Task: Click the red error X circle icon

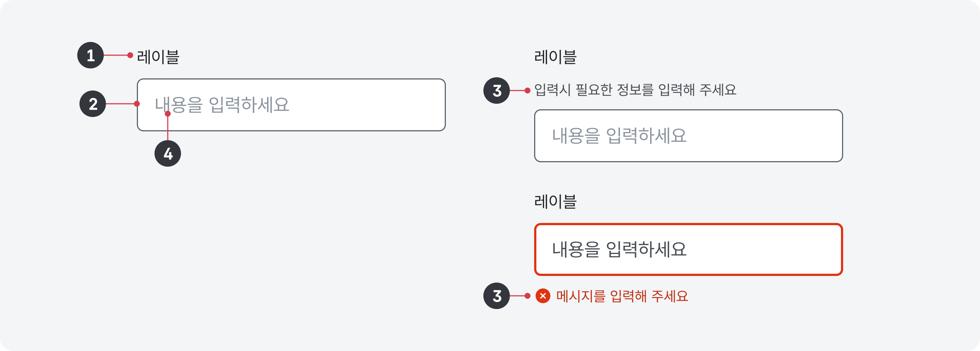Action: [x=543, y=296]
